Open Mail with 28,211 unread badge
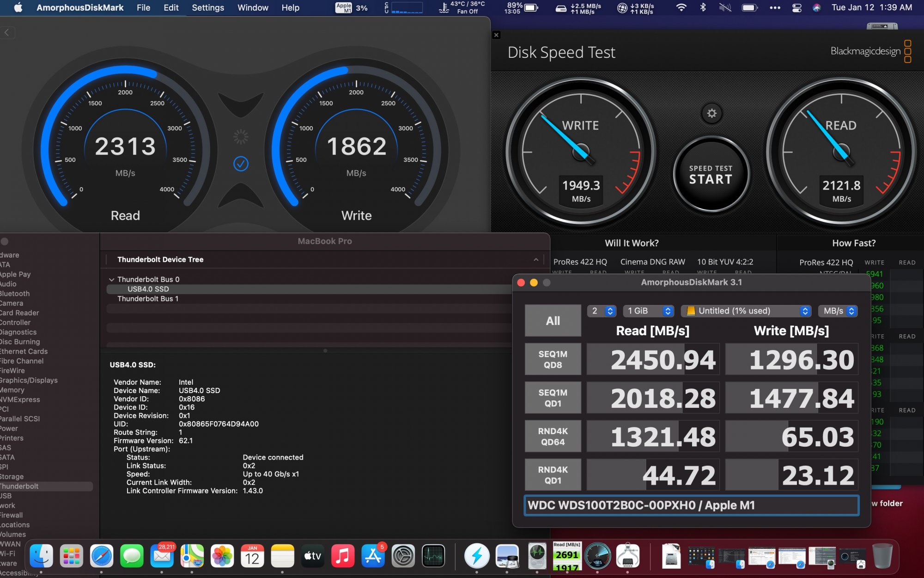The height and width of the screenshot is (578, 924). click(162, 556)
